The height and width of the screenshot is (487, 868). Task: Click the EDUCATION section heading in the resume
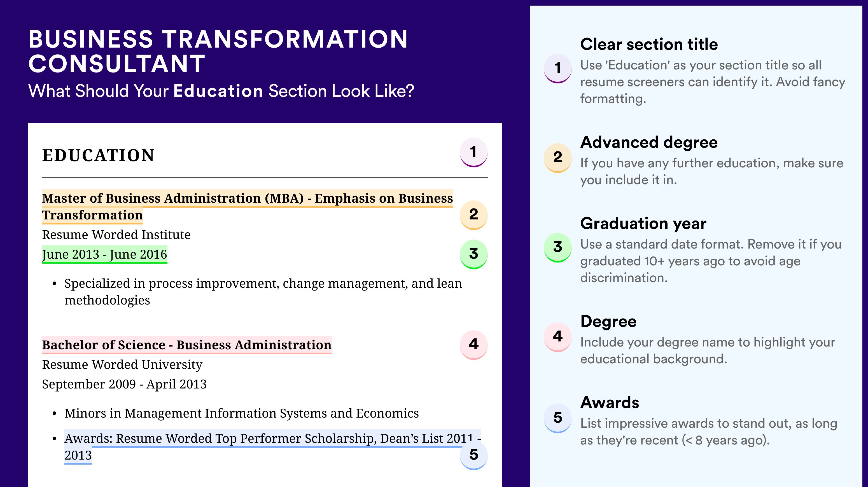pyautogui.click(x=98, y=156)
